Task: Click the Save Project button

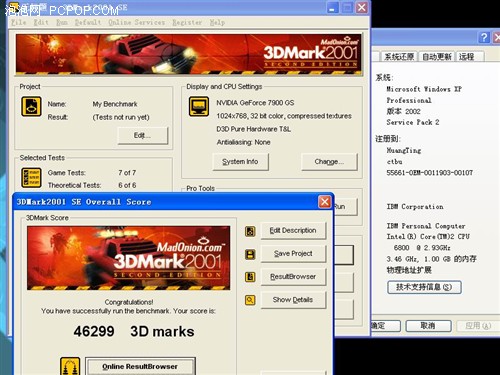Action: click(x=293, y=254)
